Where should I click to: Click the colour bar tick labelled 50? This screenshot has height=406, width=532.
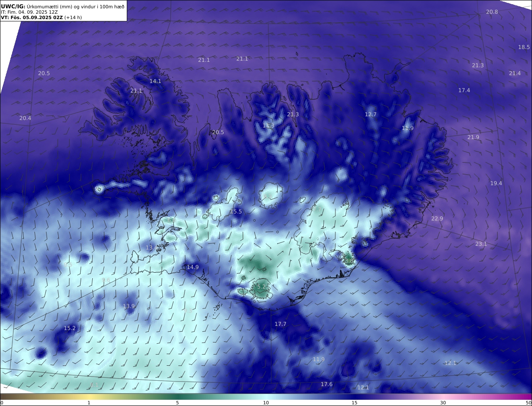coord(529,403)
